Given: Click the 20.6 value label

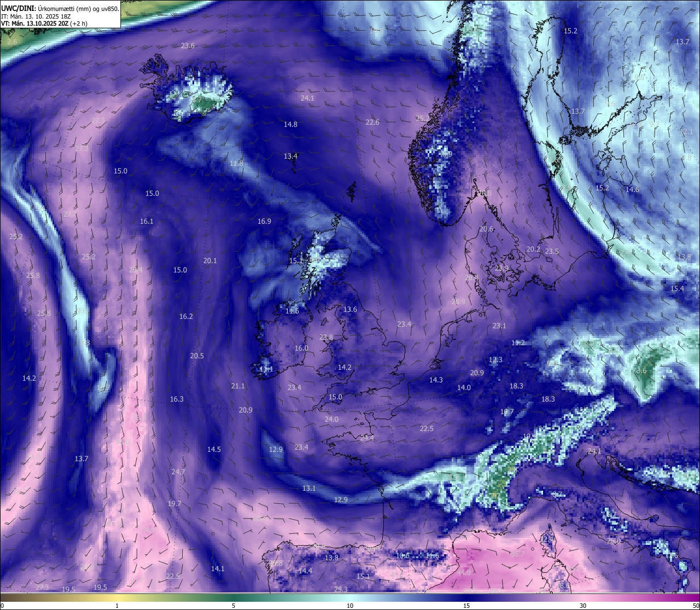Looking at the screenshot, I should pos(486,229).
